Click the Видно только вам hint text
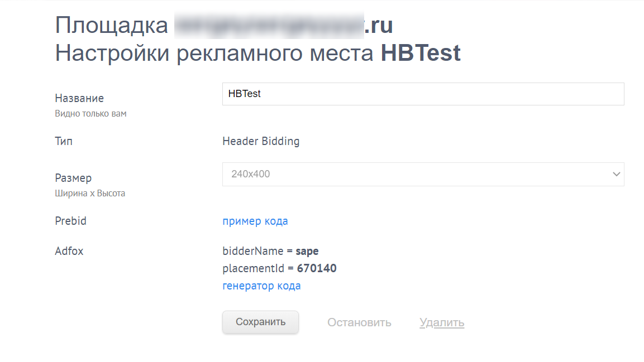Screen dimensions: 644x362 point(91,114)
